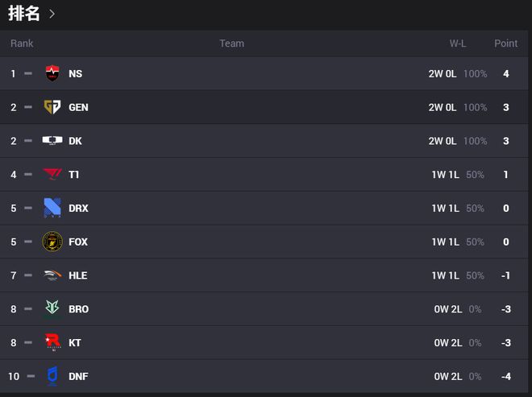Screen dimensions: 532x397
Task: Click the DK team logo
Action: pos(52,140)
